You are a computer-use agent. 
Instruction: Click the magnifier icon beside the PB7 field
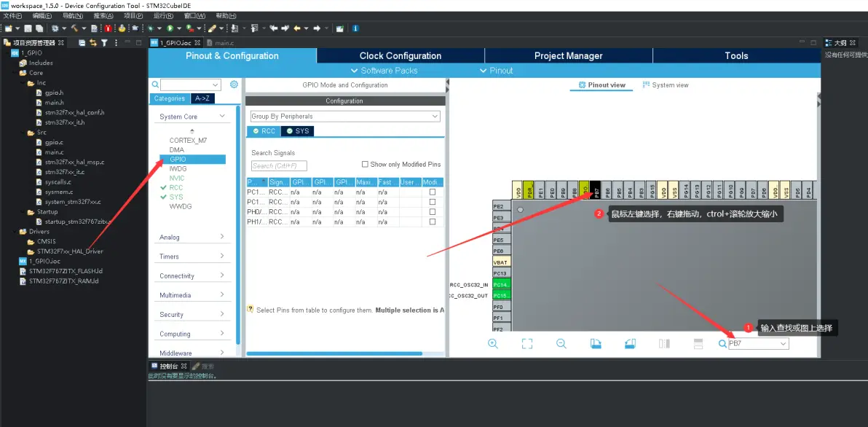click(722, 344)
